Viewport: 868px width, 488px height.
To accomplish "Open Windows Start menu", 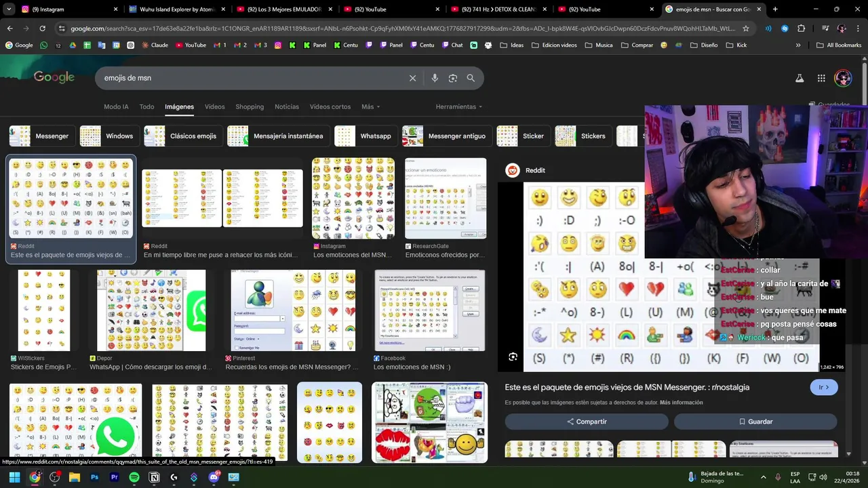I will point(14,477).
